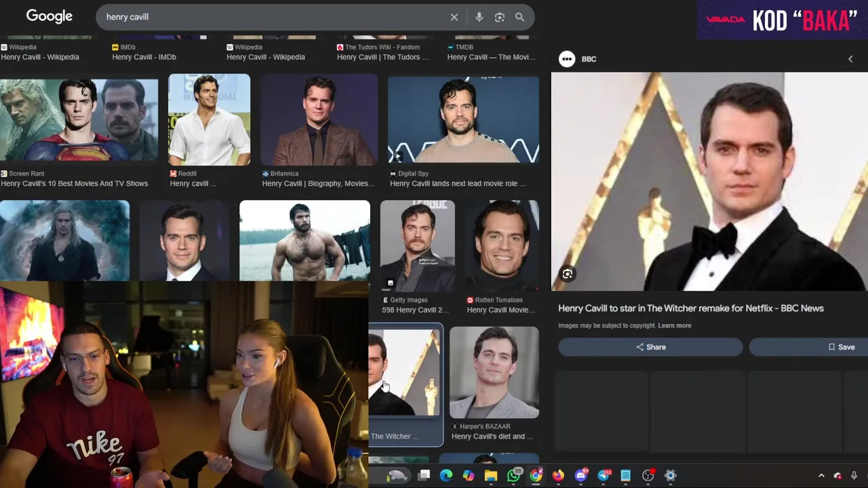This screenshot has height=488, width=868.
Task: Click "598 Henry Cavill 2..." Getty caption
Action: pyautogui.click(x=415, y=310)
